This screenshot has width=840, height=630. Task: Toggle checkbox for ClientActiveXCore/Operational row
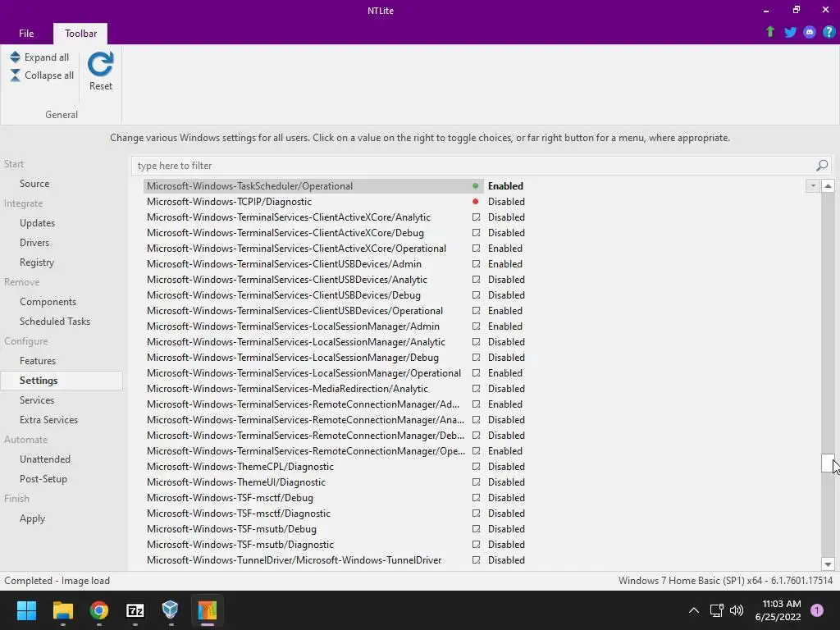[x=476, y=248]
